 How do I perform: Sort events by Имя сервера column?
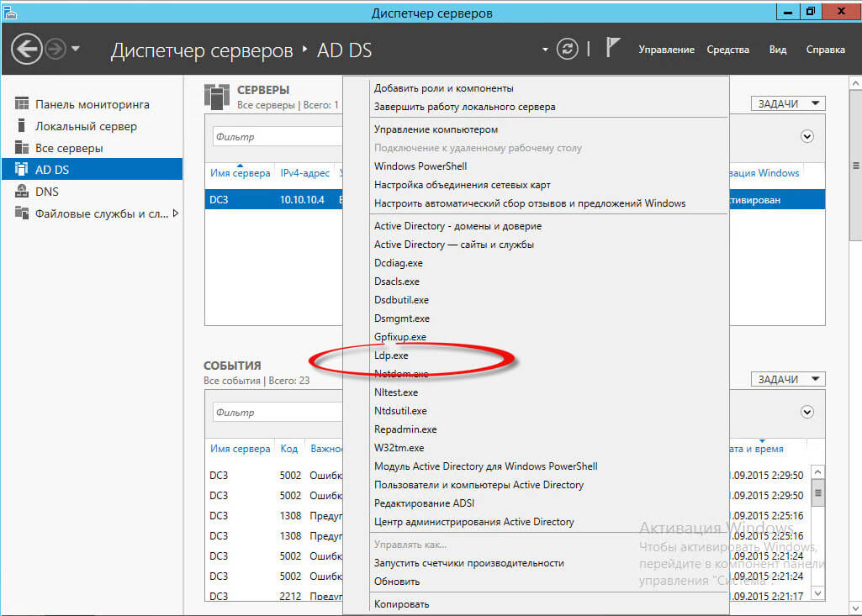[240, 449]
